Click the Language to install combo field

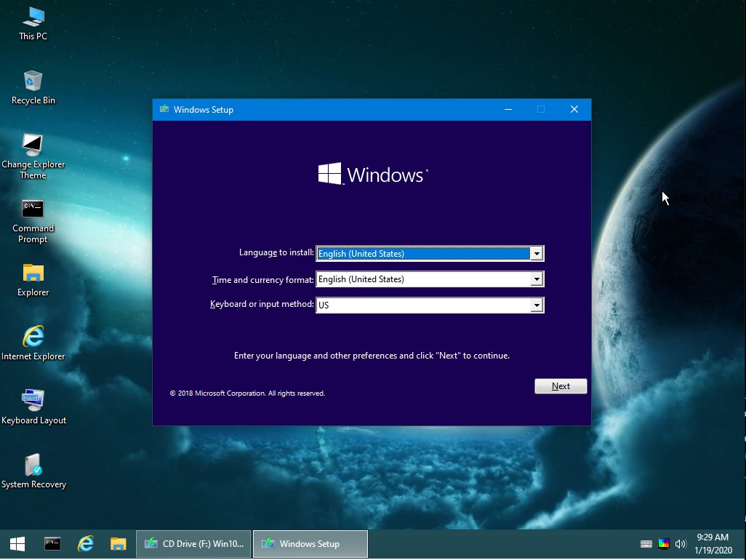click(430, 254)
